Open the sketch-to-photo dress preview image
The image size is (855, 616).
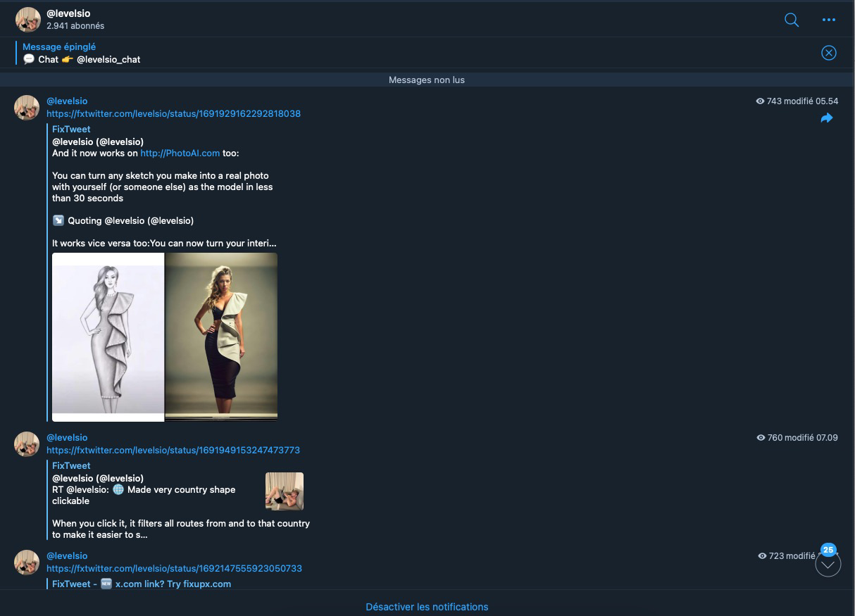165,337
